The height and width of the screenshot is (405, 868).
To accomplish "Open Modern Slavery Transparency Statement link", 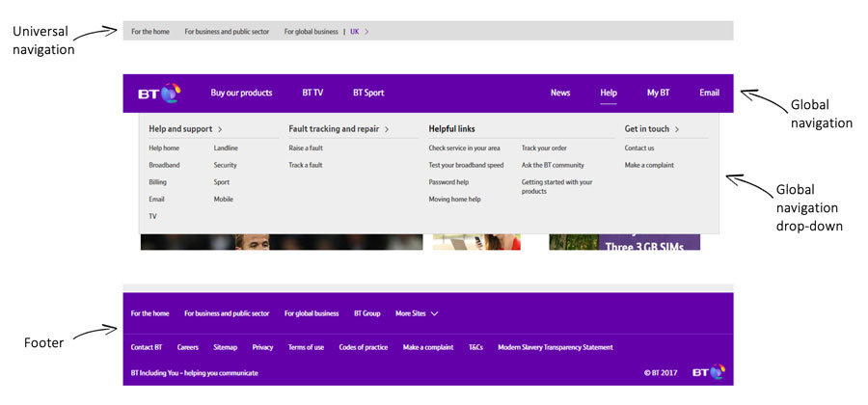I will tap(555, 347).
